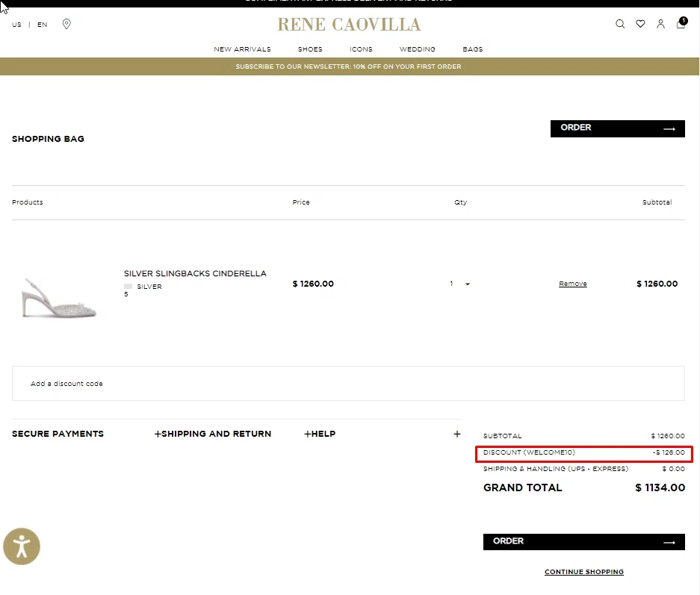Expand the Help section
Screen dimensions: 700x595
(323, 434)
